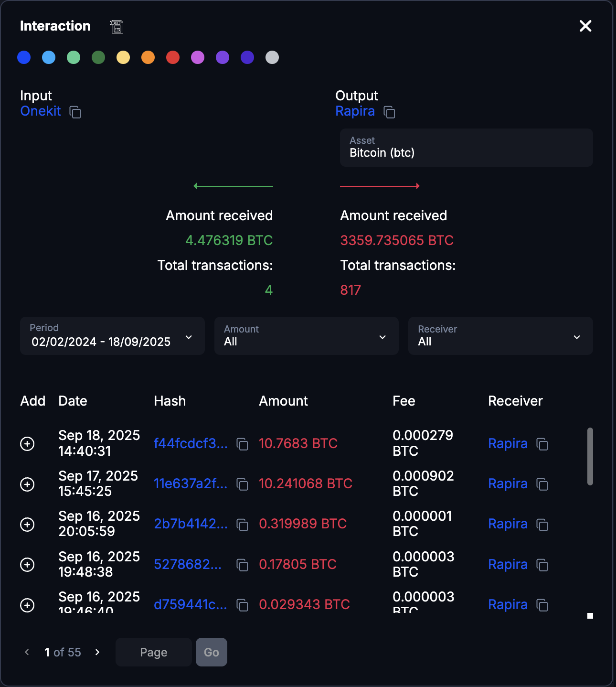Copy the Rapira receiver on Sep 18 row
The width and height of the screenshot is (616, 687).
pos(542,444)
